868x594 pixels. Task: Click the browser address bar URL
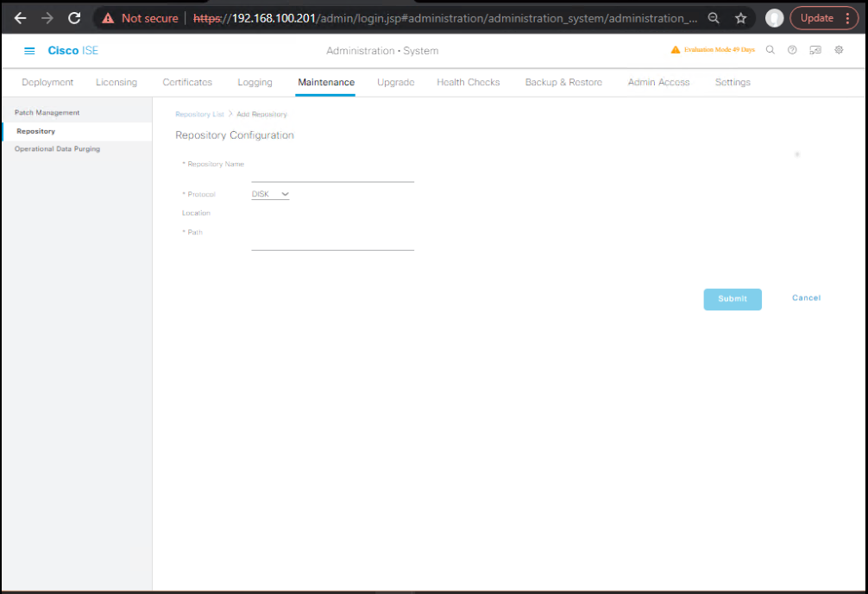[445, 18]
